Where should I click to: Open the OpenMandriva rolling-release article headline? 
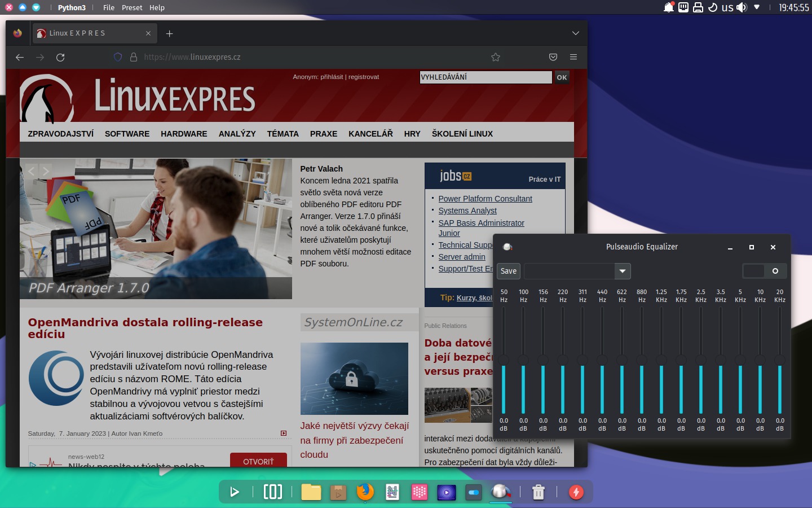(145, 328)
